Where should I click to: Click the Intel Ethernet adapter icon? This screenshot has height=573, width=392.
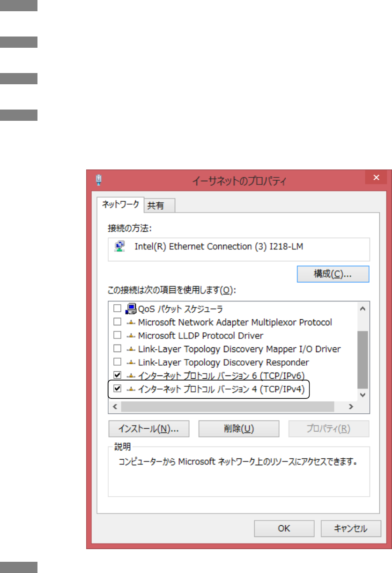click(x=120, y=246)
